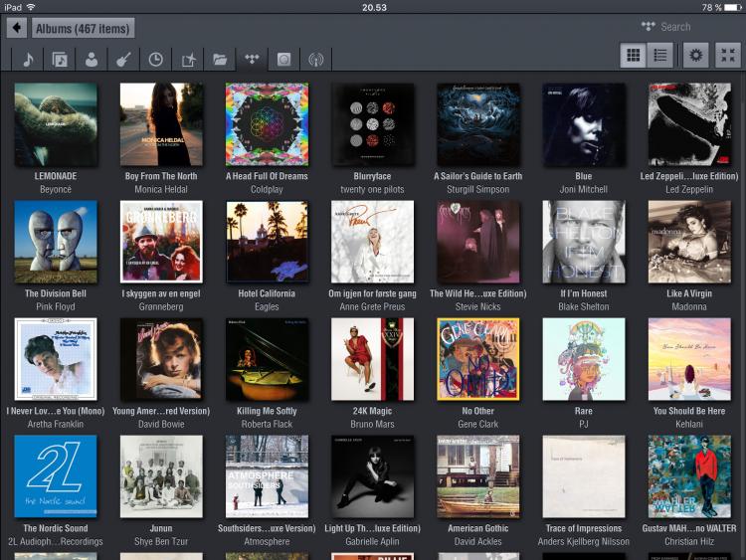Click the 'Shye Ben Tzur' artist text
Image resolution: width=746 pixels, height=560 pixels.
point(161,541)
